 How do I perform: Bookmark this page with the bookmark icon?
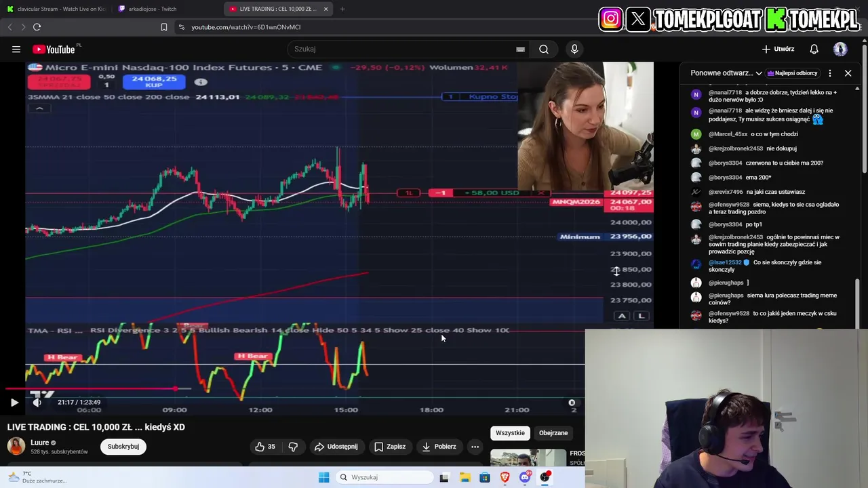(163, 27)
